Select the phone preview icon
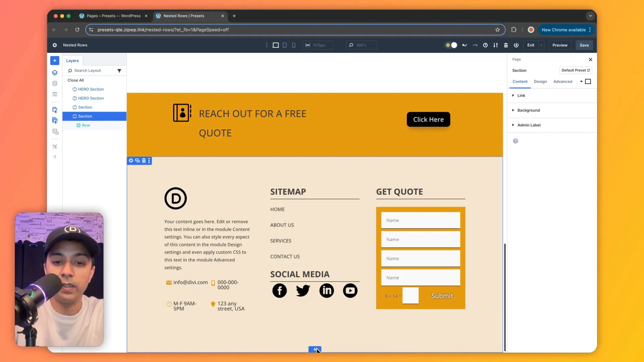The image size is (644, 362). [x=293, y=45]
